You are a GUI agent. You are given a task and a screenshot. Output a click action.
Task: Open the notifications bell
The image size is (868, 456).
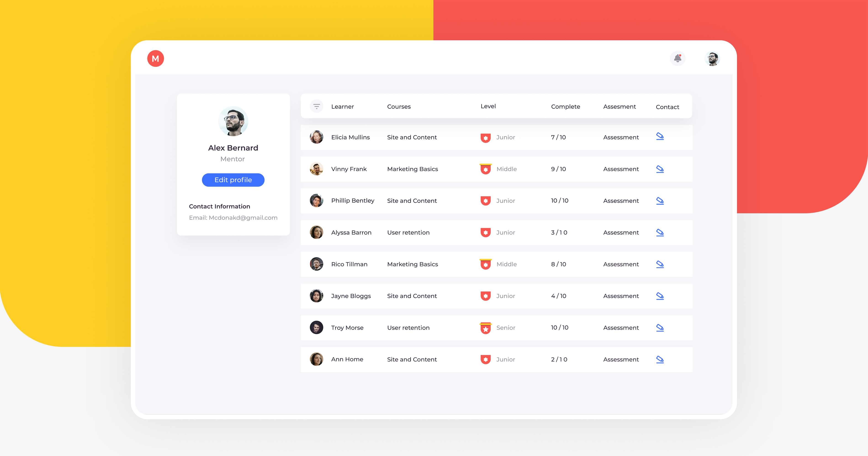coord(678,59)
